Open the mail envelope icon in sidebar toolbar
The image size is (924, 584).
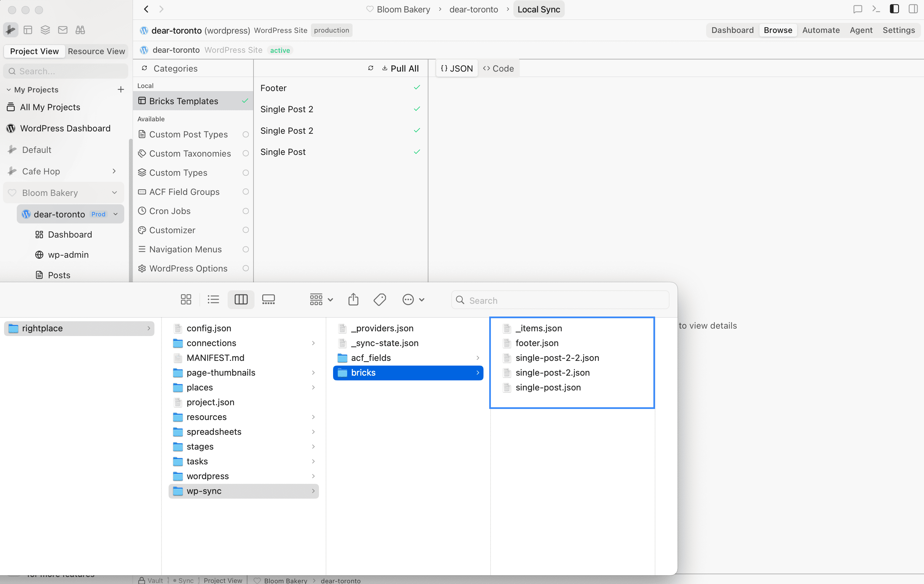click(x=62, y=30)
